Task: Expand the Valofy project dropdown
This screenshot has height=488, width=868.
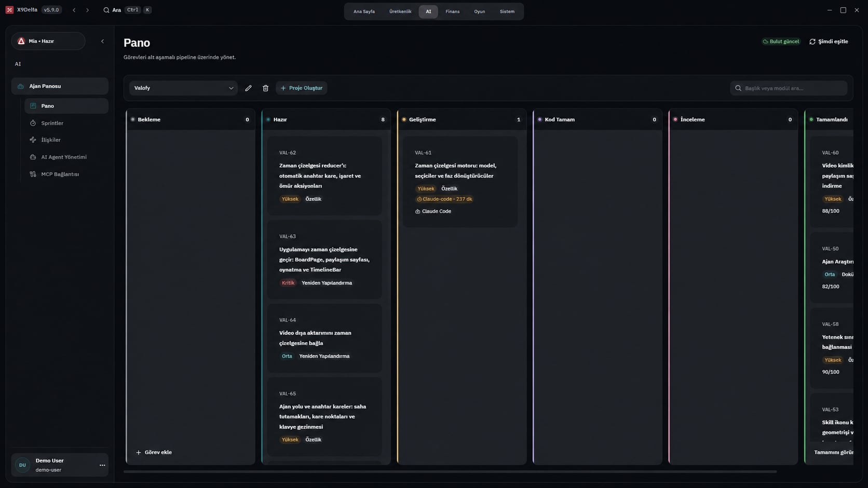Action: coord(183,88)
